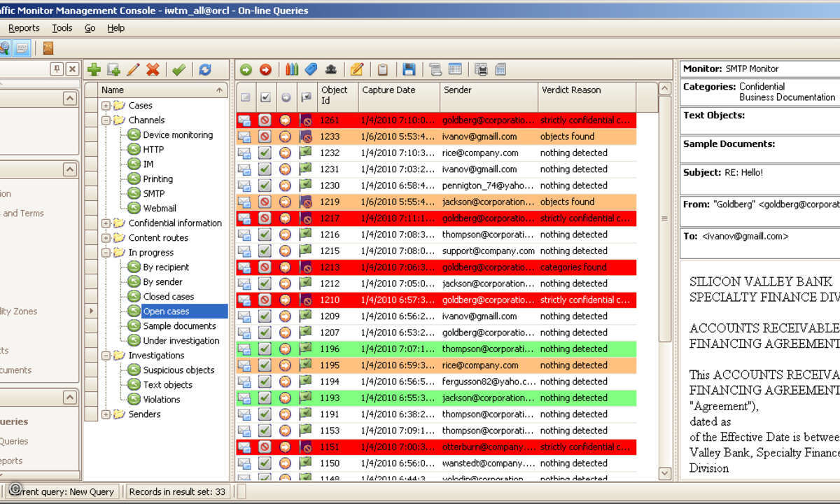Screen dimensions: 840x504
Task: Click the envelope icon in row 1233
Action: (244, 136)
